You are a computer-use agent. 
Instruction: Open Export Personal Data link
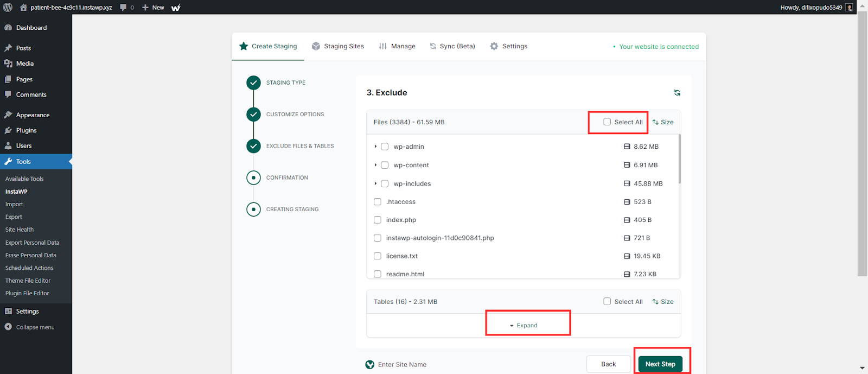[x=32, y=243]
